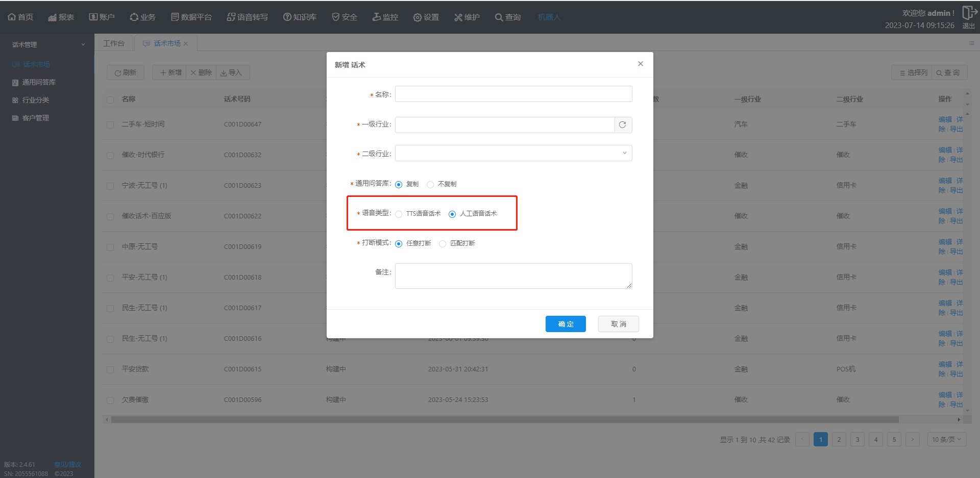Select 不复制 for 通用问答库
The height and width of the screenshot is (478, 980).
(x=430, y=185)
